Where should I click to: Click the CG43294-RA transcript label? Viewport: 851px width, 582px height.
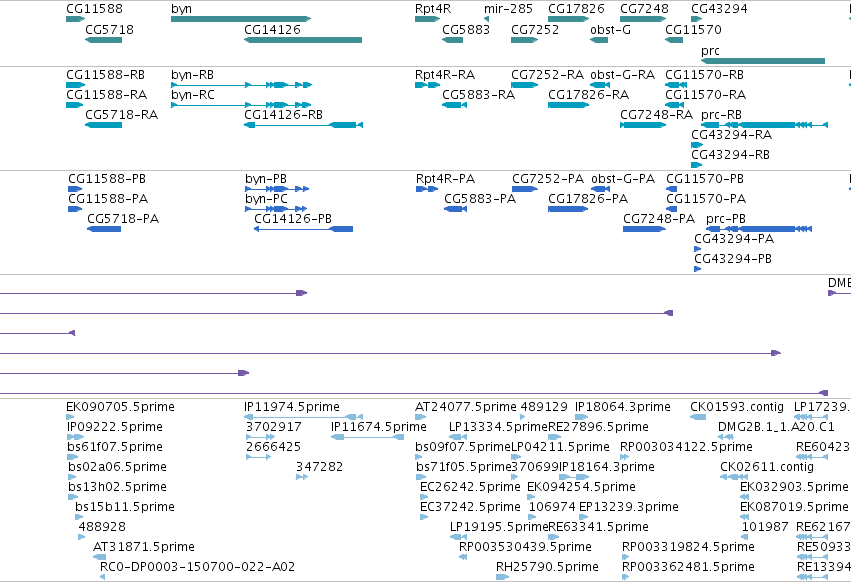[731, 135]
